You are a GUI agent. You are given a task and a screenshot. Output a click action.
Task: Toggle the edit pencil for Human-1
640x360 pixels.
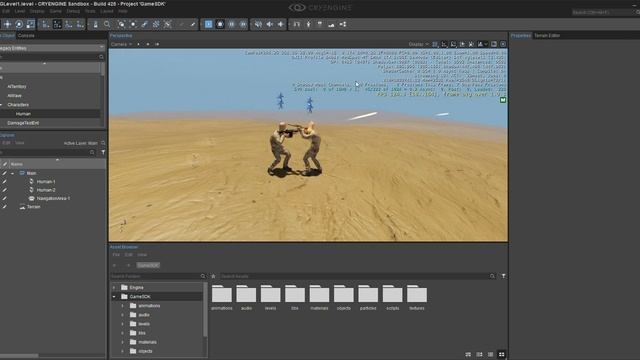click(x=4, y=182)
